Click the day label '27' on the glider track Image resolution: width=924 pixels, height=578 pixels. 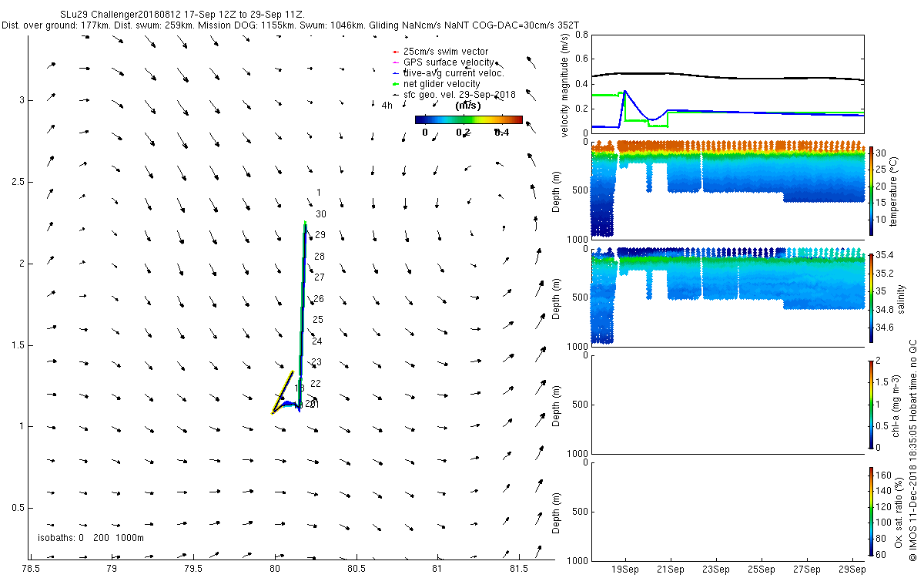coord(320,277)
